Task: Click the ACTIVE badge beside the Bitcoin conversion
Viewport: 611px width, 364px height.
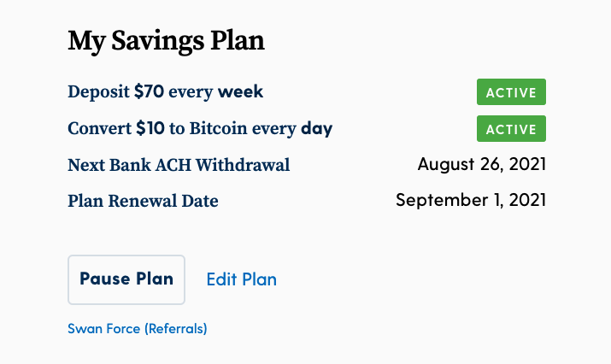Action: click(511, 129)
